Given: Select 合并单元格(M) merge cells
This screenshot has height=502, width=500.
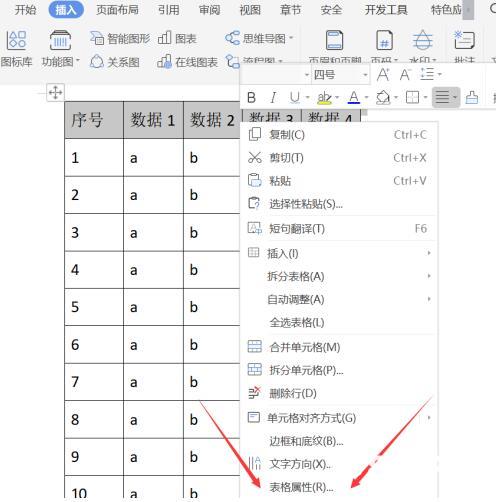Looking at the screenshot, I should (305, 347).
